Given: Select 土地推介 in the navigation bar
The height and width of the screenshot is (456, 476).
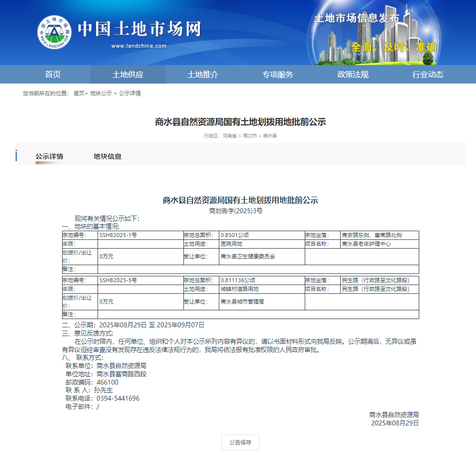Looking at the screenshot, I should [x=203, y=74].
